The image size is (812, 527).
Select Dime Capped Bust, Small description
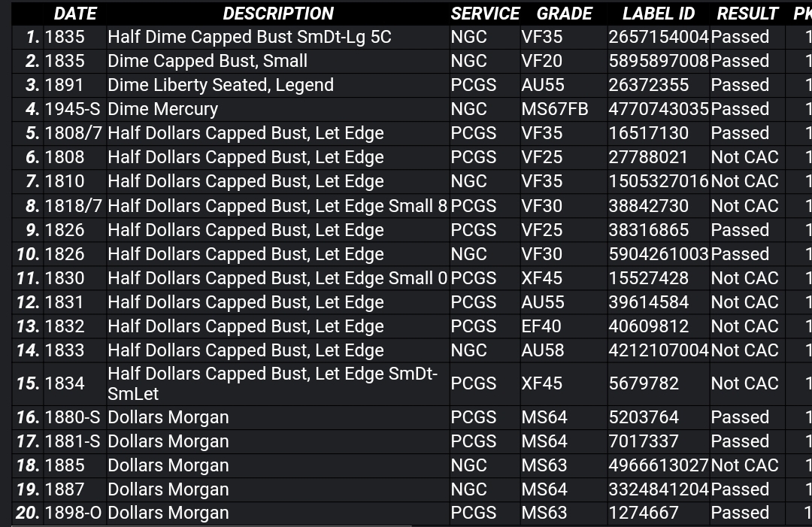[x=208, y=61]
